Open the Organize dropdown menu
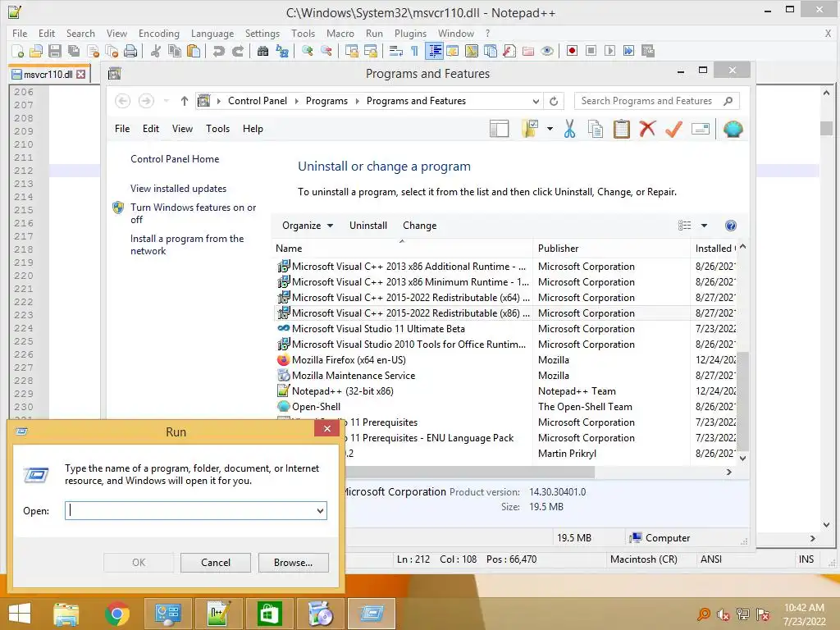 click(x=308, y=226)
